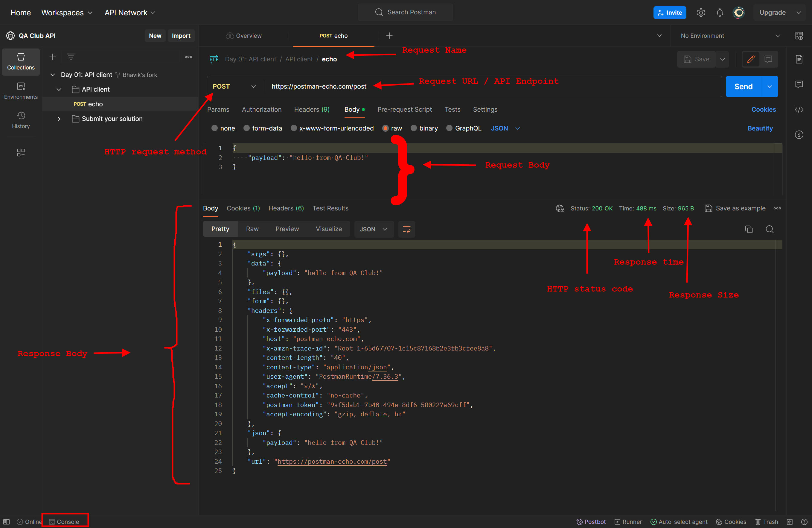
Task: Search within the response body
Action: coord(770,229)
